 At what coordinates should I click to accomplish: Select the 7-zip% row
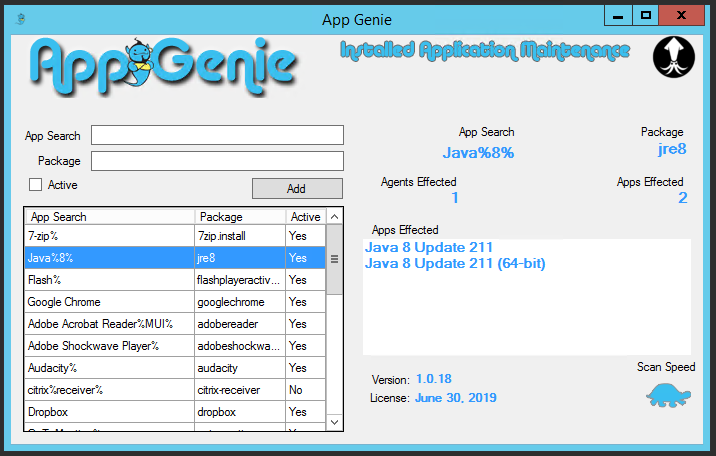(x=110, y=236)
